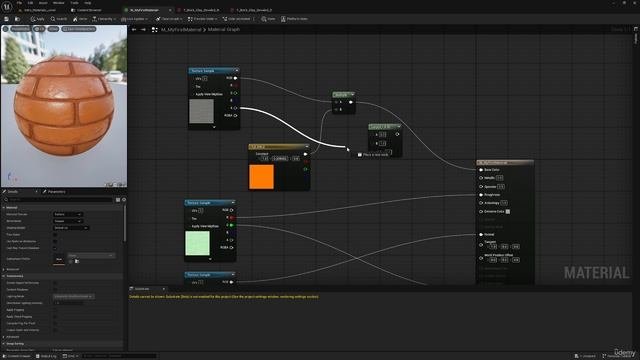Toggle the Output Depth and Velocity checkbox
The width and height of the screenshot is (640, 360).
55,330
